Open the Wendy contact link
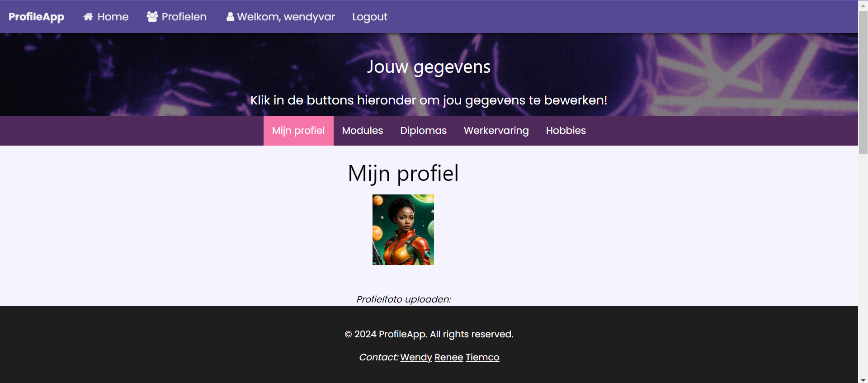 [416, 357]
